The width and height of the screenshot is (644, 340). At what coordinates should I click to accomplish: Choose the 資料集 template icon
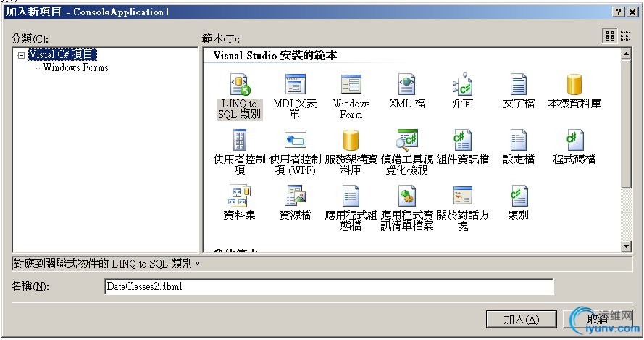[x=240, y=196]
